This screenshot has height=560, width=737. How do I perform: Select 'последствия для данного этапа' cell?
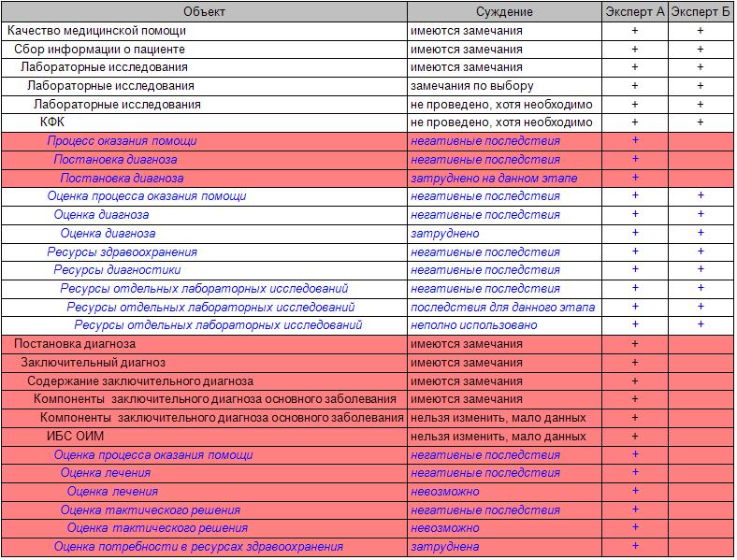[502, 307]
